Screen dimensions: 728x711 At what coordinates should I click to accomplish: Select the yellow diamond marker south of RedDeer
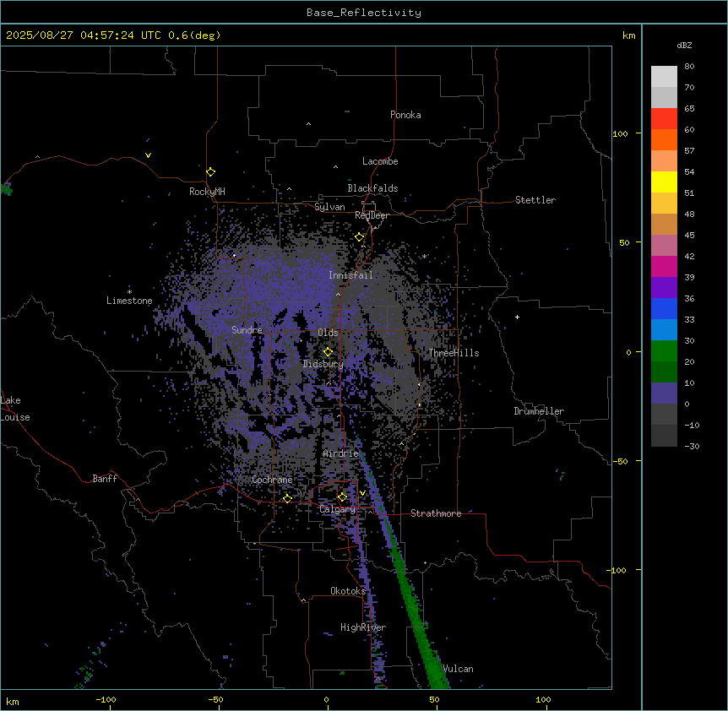point(360,237)
